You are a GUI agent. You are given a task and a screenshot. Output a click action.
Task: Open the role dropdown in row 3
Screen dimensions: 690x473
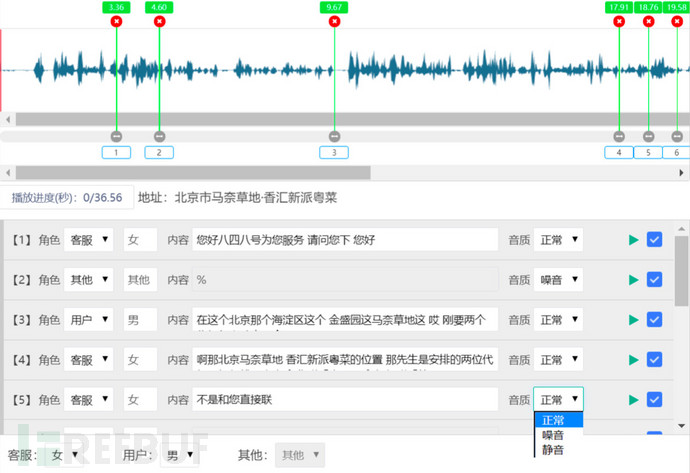point(89,320)
